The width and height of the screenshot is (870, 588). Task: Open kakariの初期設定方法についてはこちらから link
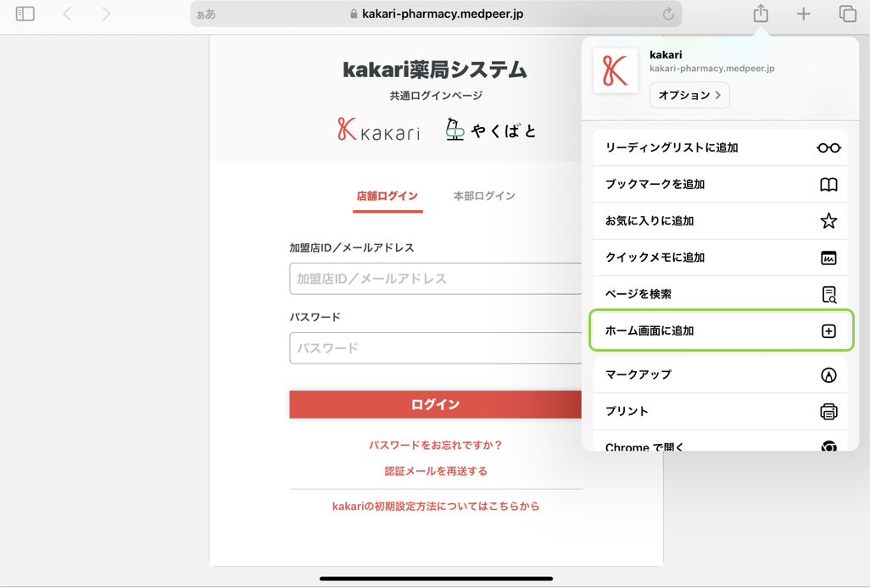pos(436,506)
